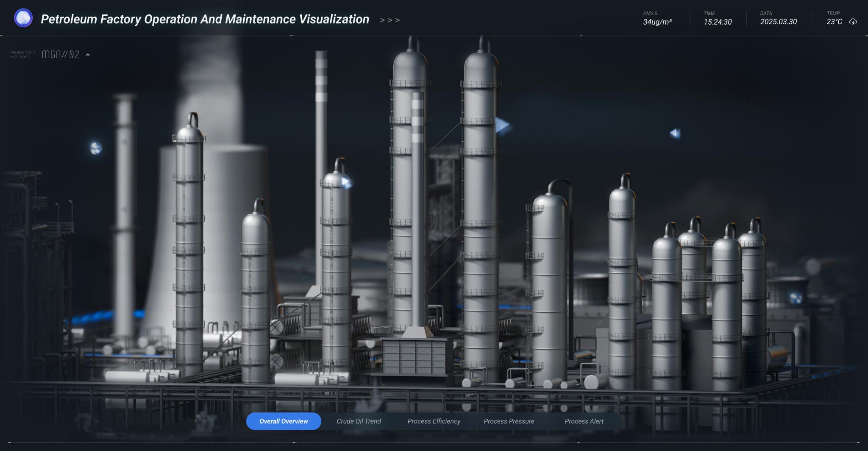Click the glowing sphere marker on the left side
868x451 pixels.
95,148
